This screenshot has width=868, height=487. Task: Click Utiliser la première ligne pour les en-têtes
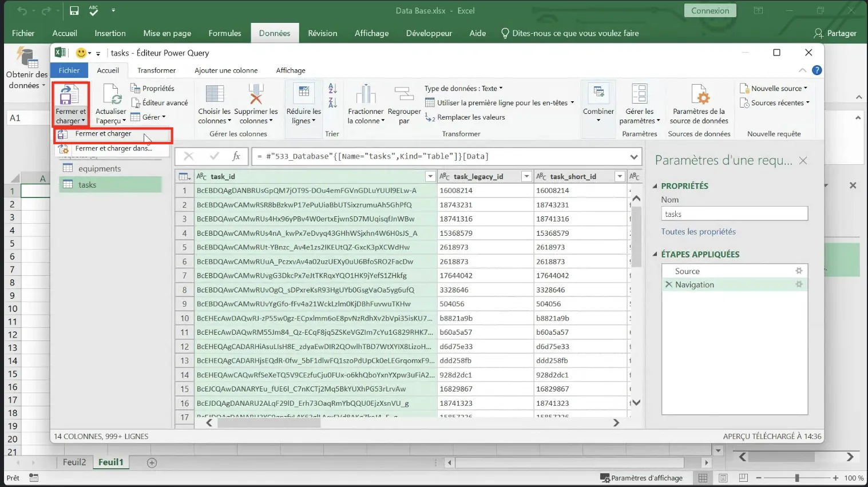(x=499, y=103)
